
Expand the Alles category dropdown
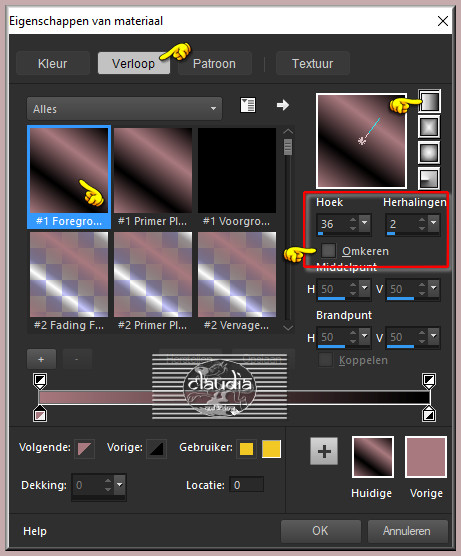[124, 109]
